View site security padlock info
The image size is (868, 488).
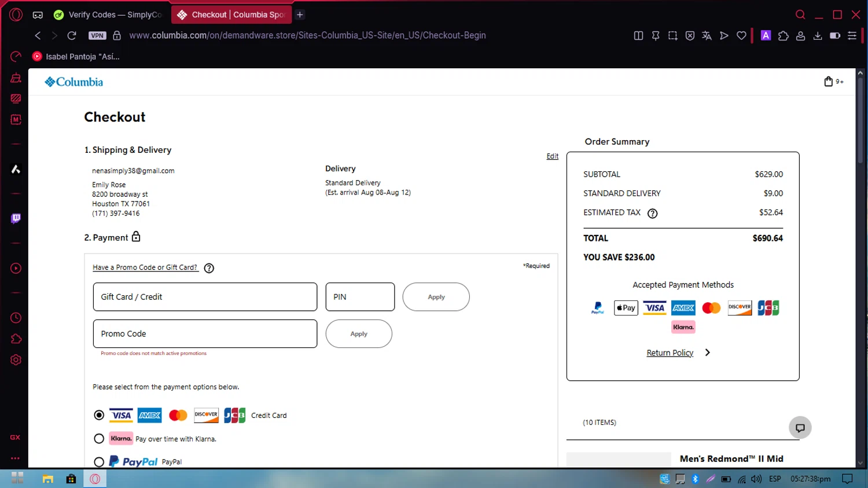tap(117, 35)
